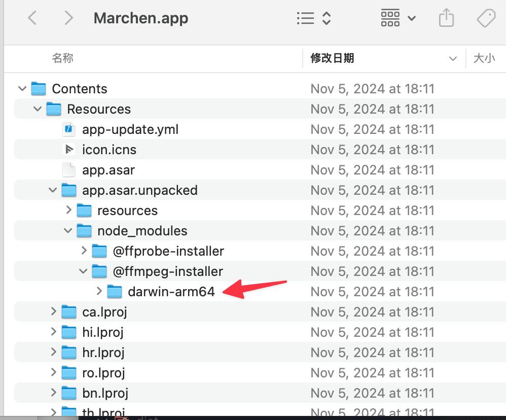Select the icon.icns file icon
This screenshot has height=420, width=506.
pos(68,150)
